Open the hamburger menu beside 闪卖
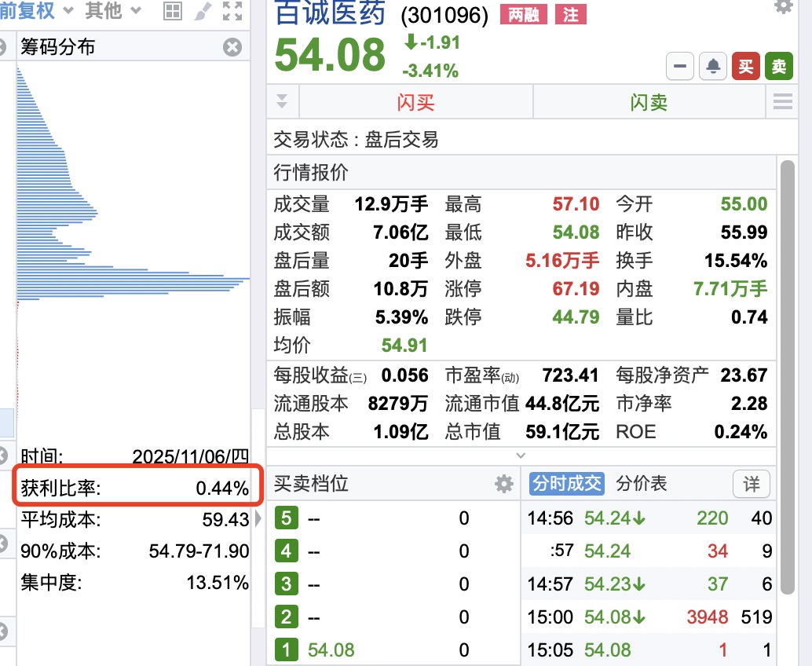Viewport: 812px width, 666px height. [x=782, y=101]
